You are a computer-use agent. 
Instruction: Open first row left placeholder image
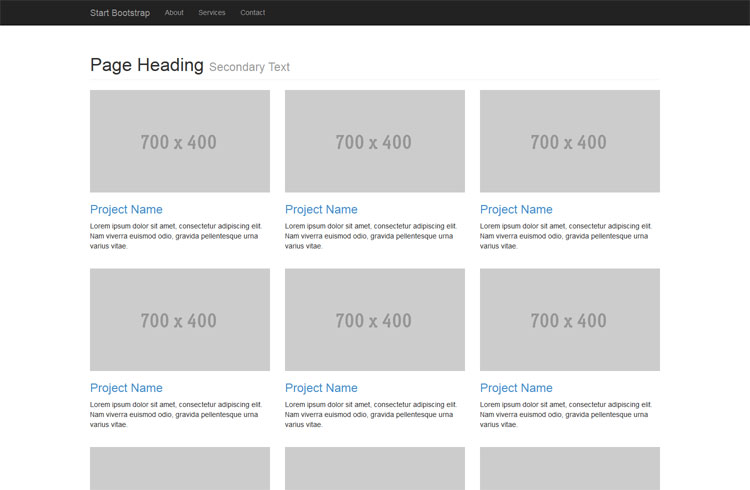180,141
